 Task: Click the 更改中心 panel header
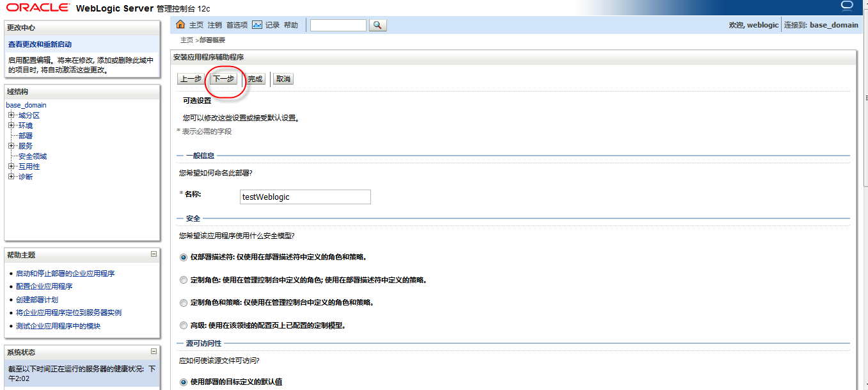(82, 28)
